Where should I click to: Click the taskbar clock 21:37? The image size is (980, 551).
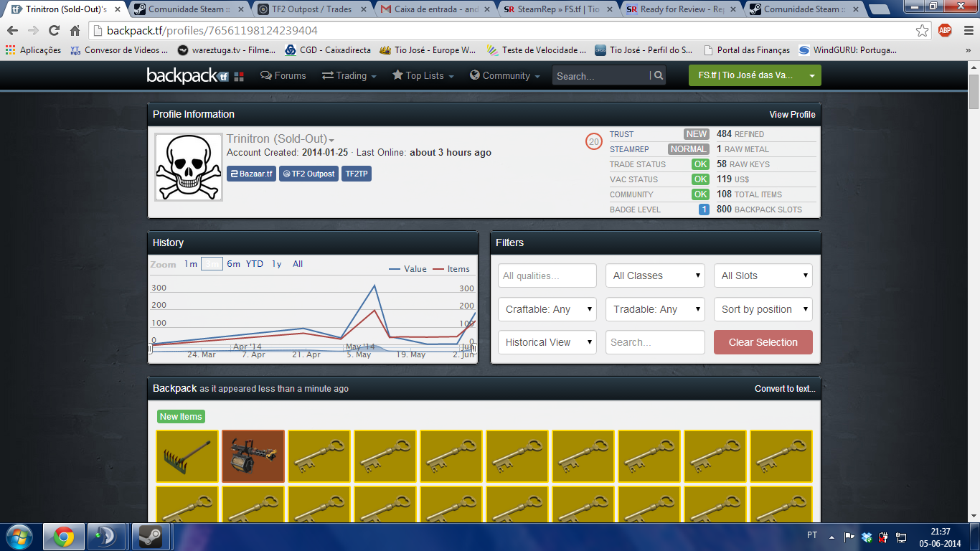click(x=940, y=532)
